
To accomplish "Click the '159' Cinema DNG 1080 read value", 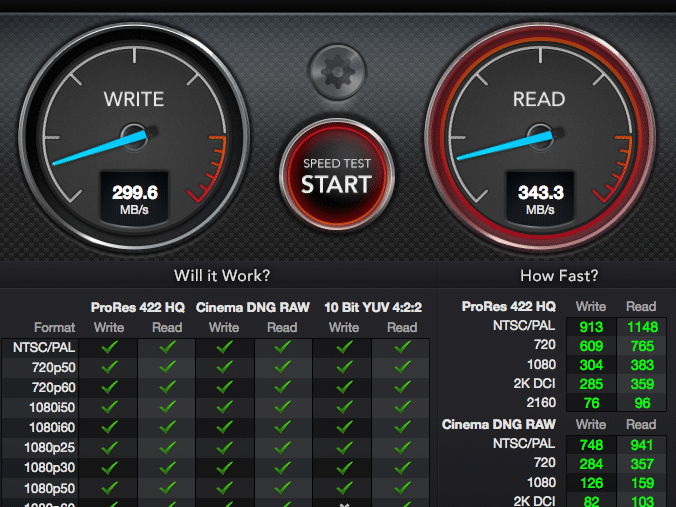I will (642, 483).
